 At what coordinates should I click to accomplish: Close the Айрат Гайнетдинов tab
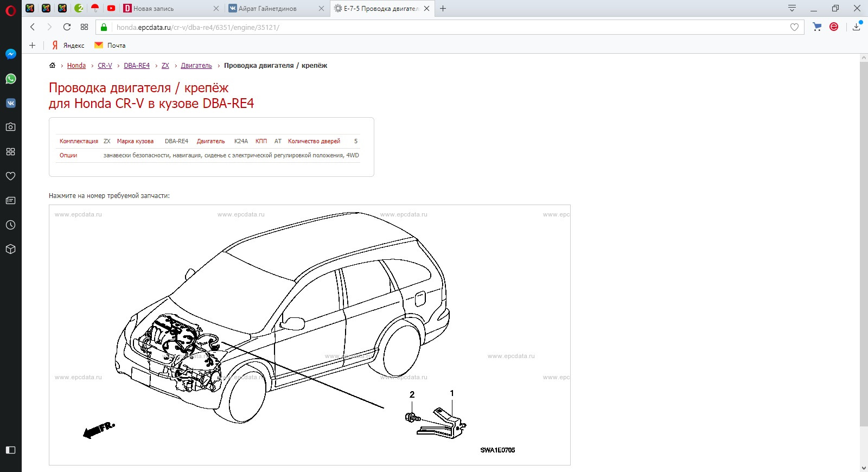click(x=321, y=9)
